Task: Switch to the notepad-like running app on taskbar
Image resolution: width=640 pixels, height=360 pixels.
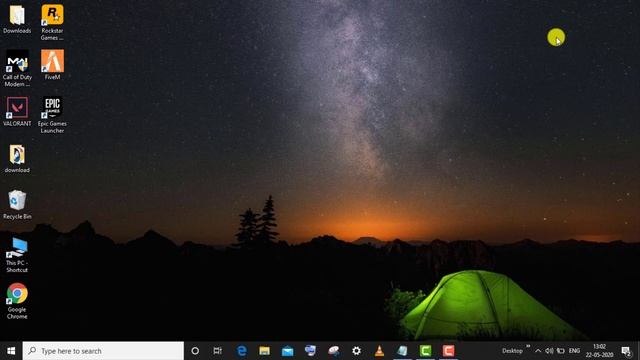Action: pos(402,351)
